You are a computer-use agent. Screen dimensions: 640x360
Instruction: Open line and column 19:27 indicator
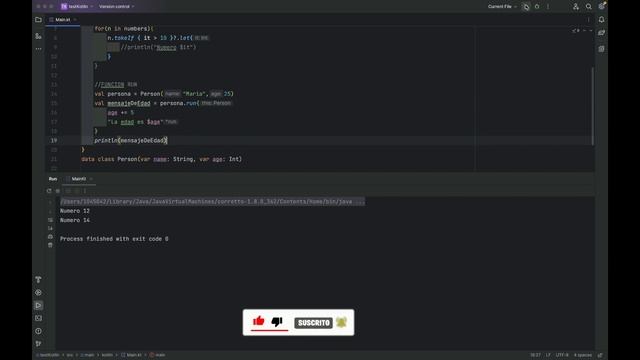(x=535, y=355)
